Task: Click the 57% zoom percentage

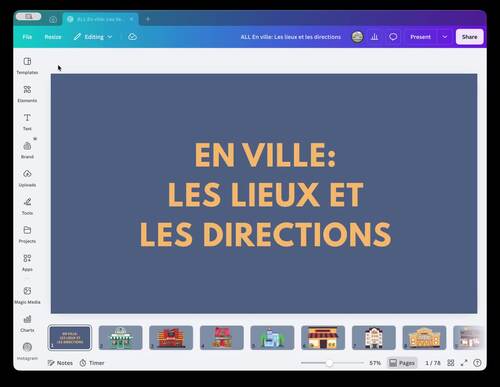Action: 375,363
